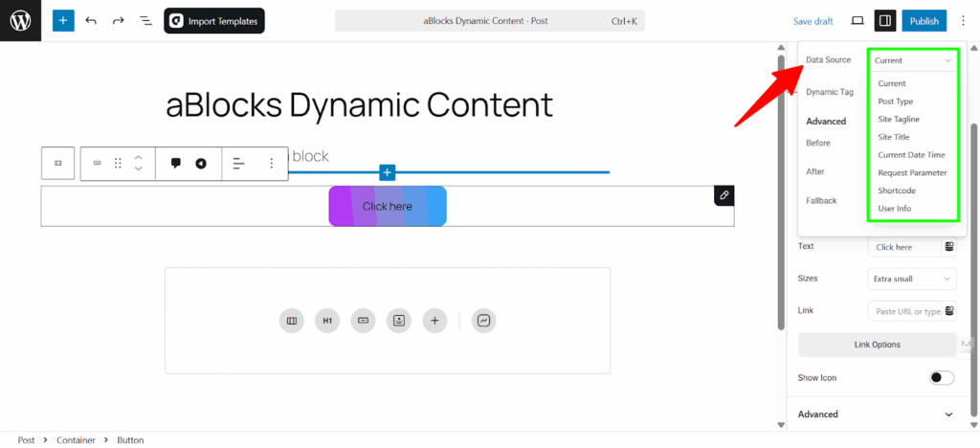
Task: Click the Link Options button
Action: tap(877, 345)
